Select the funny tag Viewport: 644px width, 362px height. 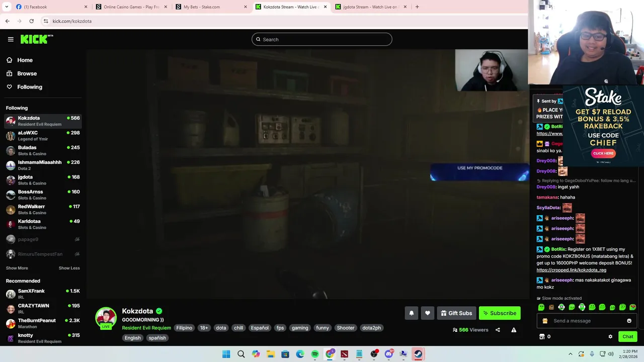323,328
